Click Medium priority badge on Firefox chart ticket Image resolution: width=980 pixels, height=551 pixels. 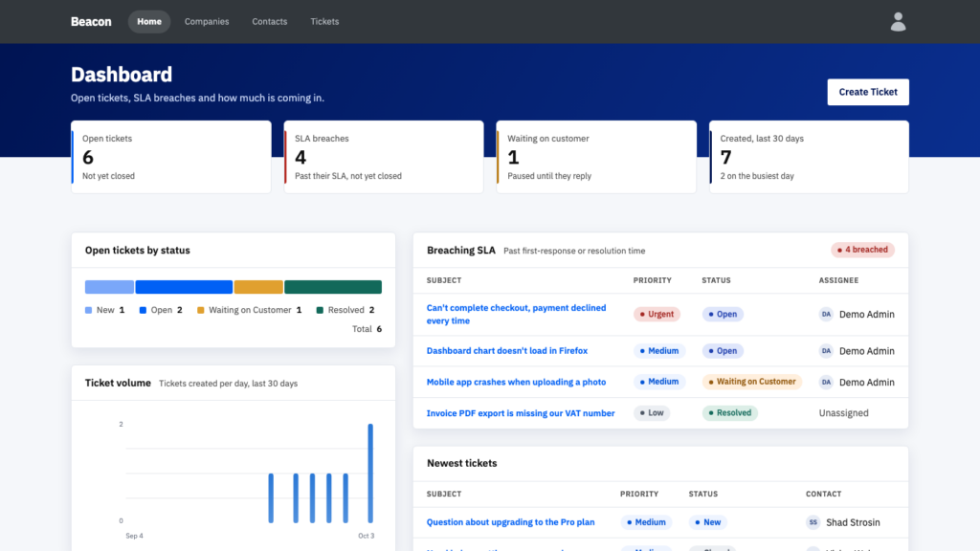pyautogui.click(x=658, y=351)
